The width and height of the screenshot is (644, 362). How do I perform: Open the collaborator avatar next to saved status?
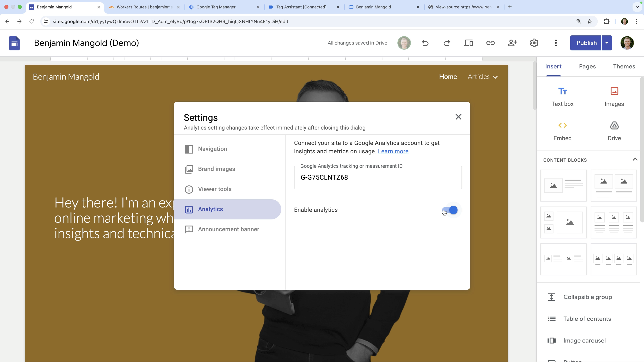point(404,43)
